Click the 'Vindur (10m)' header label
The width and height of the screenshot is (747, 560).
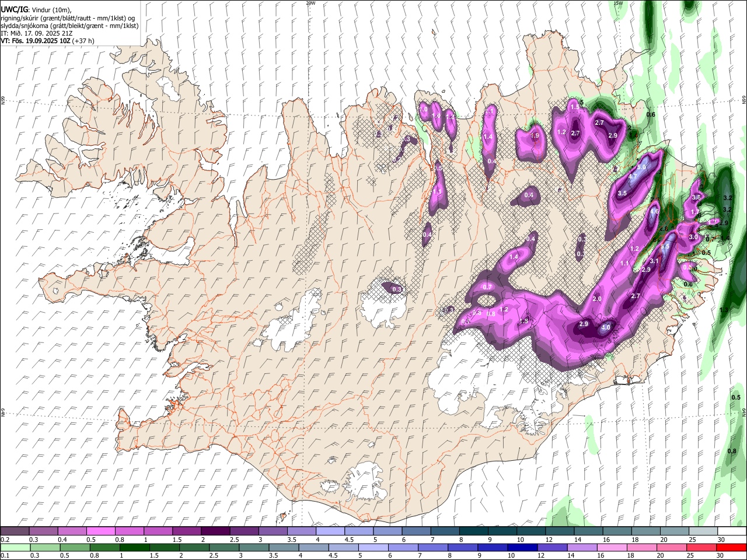pyautogui.click(x=50, y=10)
